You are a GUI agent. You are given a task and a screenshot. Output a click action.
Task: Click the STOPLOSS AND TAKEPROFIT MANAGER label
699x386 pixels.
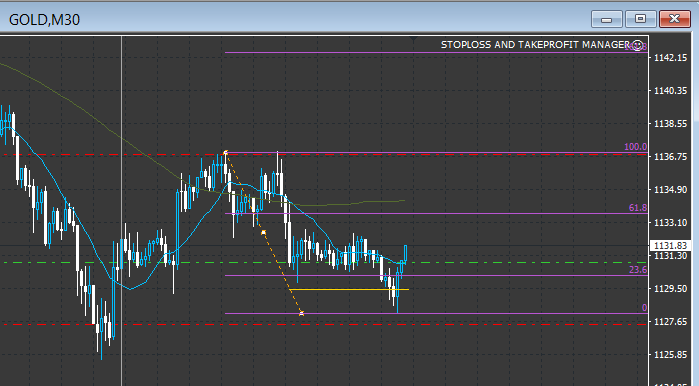coord(535,45)
